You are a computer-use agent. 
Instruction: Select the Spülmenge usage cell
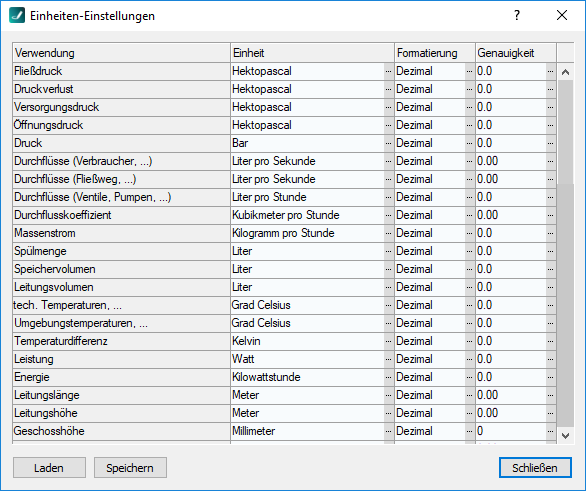(x=121, y=251)
